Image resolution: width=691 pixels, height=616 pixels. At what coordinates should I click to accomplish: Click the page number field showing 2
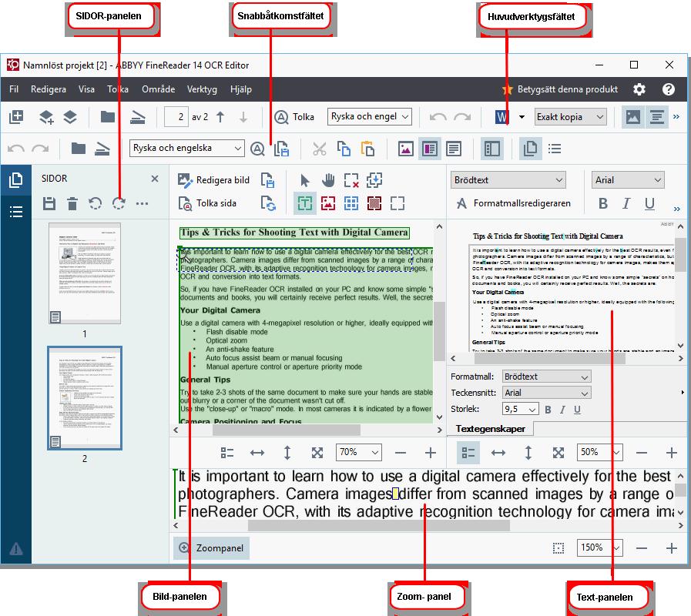176,117
